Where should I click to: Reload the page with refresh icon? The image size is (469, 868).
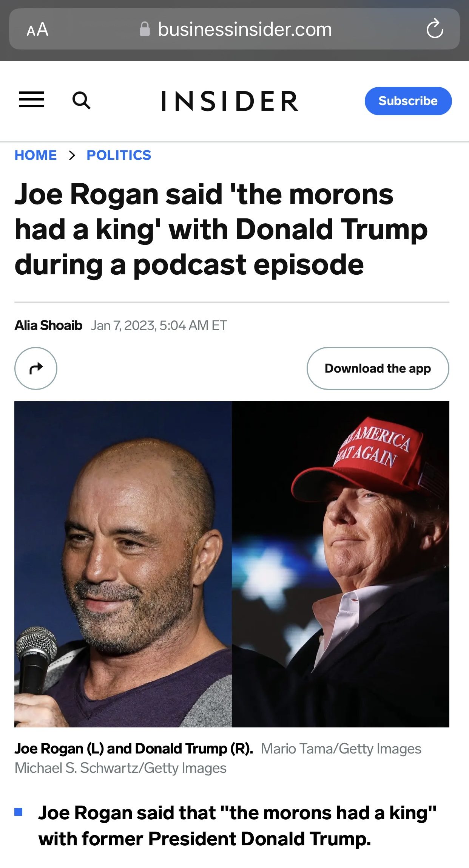point(435,29)
